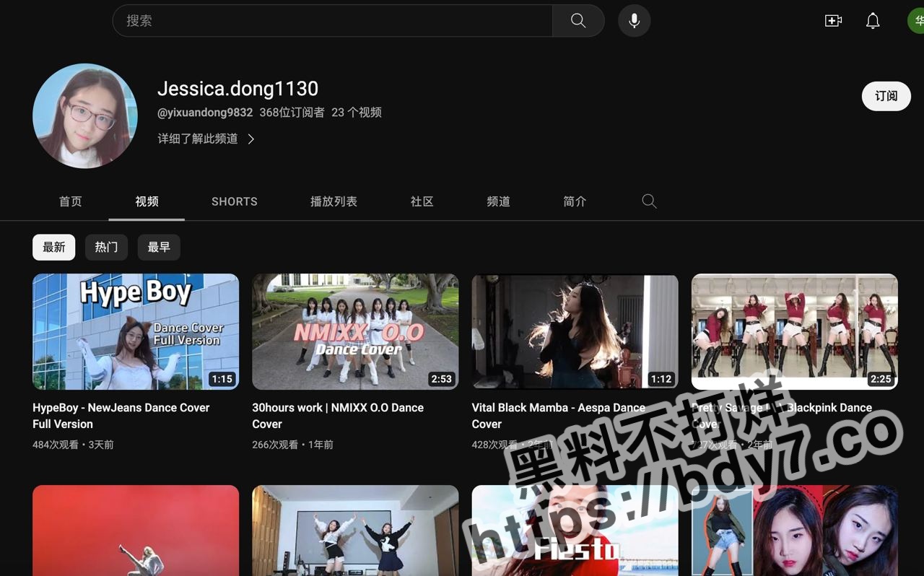Play the Hype Boy dance cover thumbnail

click(136, 331)
